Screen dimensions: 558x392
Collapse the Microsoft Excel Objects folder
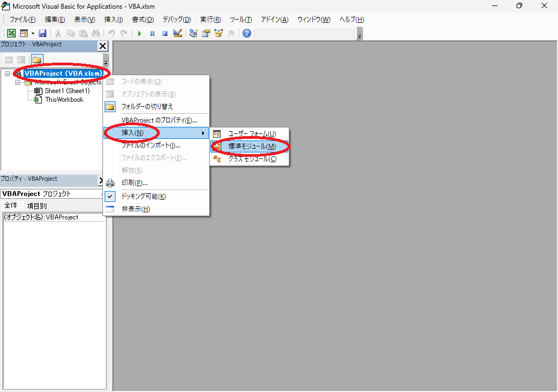(x=17, y=83)
